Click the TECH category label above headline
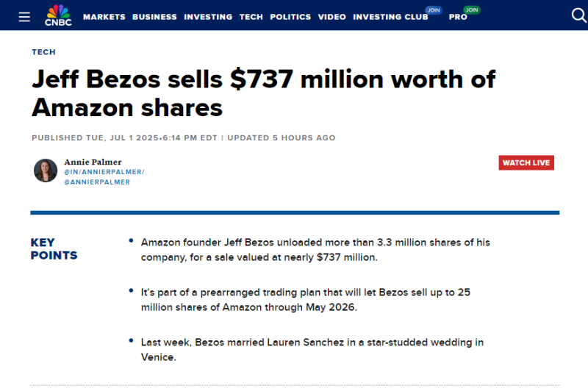The image size is (588, 391). [x=44, y=52]
